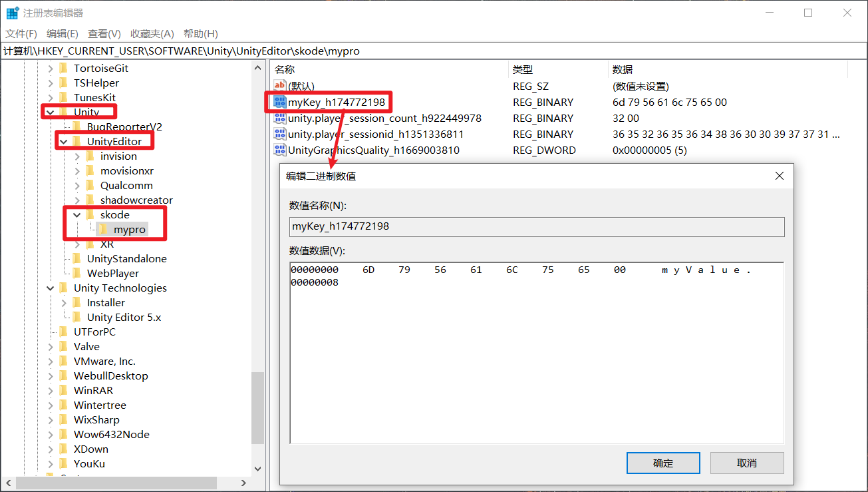
Task: Click the tree pane vertical scrollbar thumb
Action: coord(257,407)
